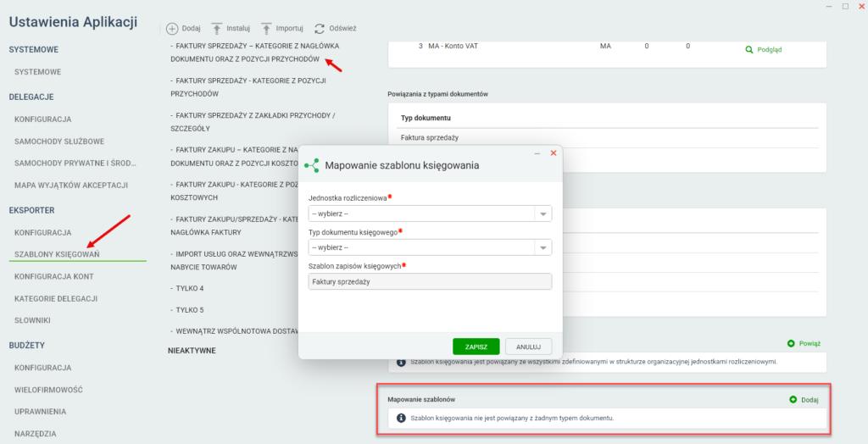Screen dimensions: 868x444
Task: Click SYSTEMOWE section header in sidebar
Action: click(x=34, y=50)
